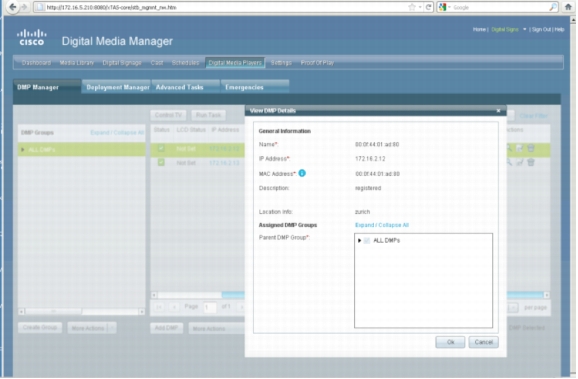The height and width of the screenshot is (379, 578).
Task: Open the Digital Signs dropdown arrow
Action: click(524, 29)
